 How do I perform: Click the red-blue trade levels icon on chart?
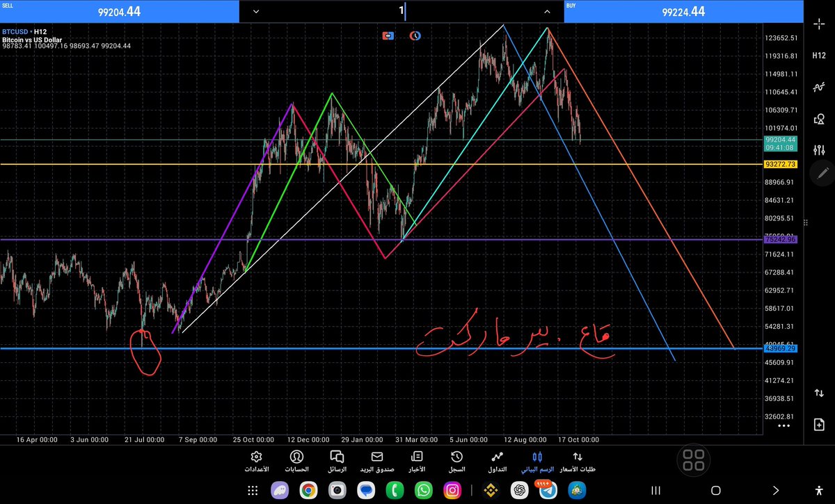pos(388,35)
